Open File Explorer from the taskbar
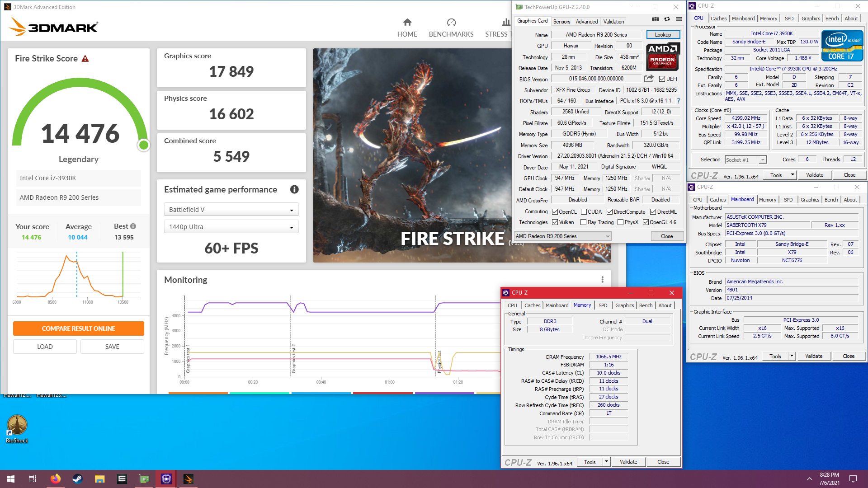This screenshot has height=488, width=868. point(99,479)
